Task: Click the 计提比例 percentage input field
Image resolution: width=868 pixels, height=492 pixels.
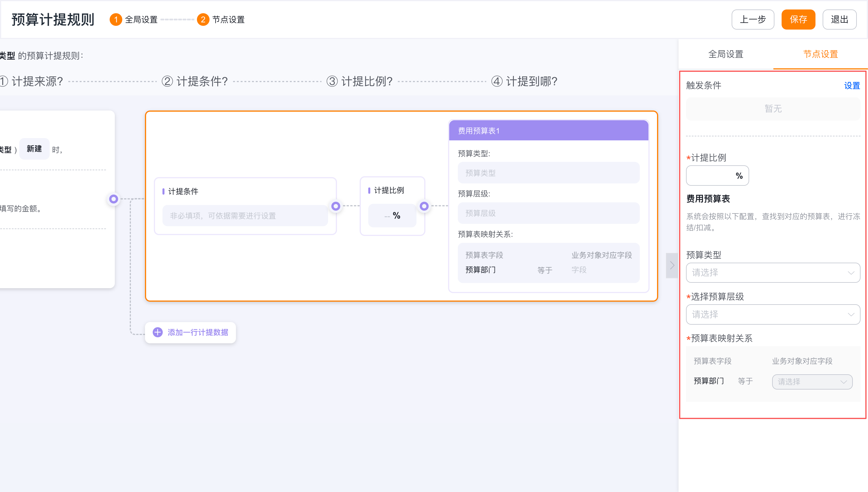Action: [717, 175]
